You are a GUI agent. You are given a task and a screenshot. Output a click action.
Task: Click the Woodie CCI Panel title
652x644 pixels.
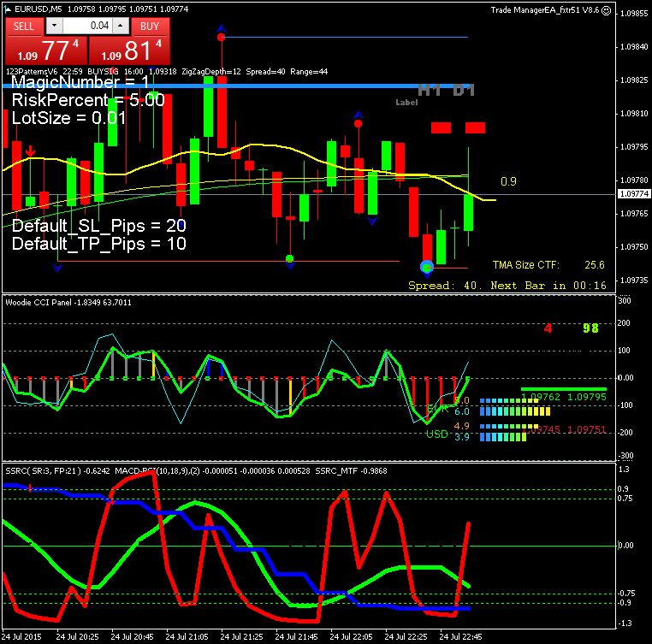tap(68, 303)
